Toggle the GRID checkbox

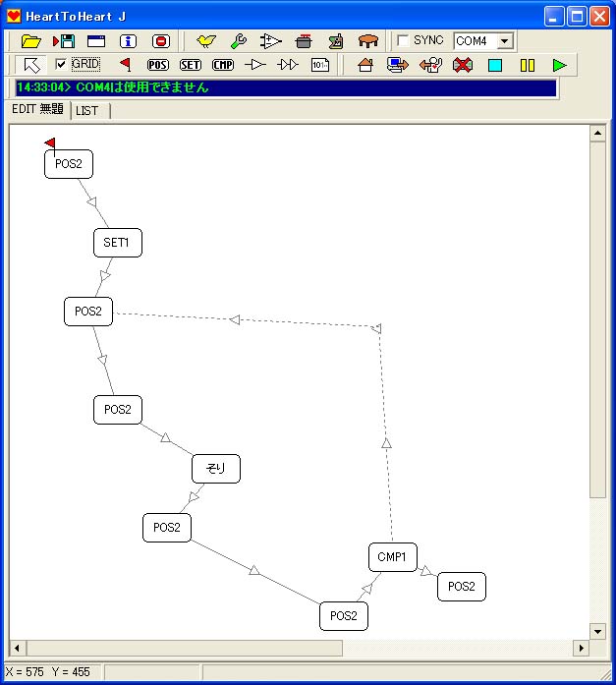click(x=61, y=65)
